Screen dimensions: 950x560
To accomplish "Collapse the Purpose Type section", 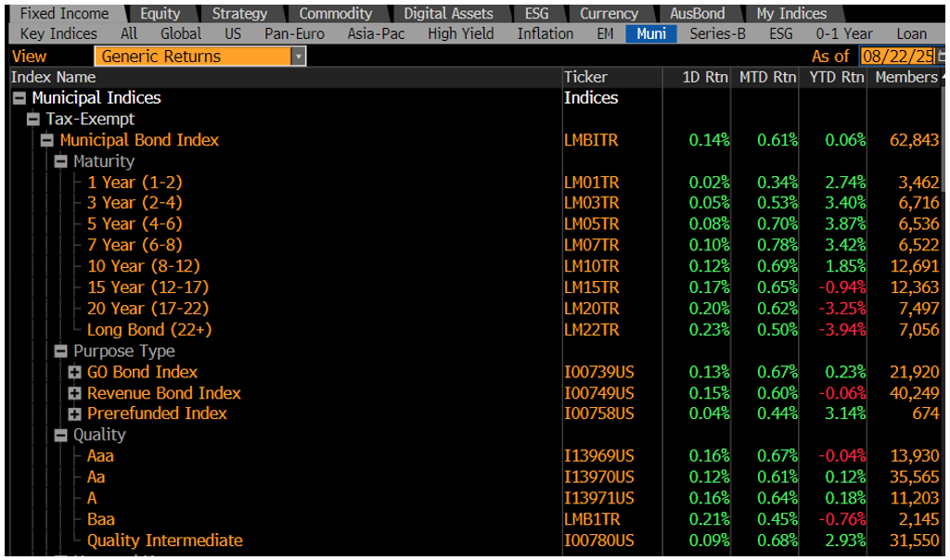I will [61, 351].
